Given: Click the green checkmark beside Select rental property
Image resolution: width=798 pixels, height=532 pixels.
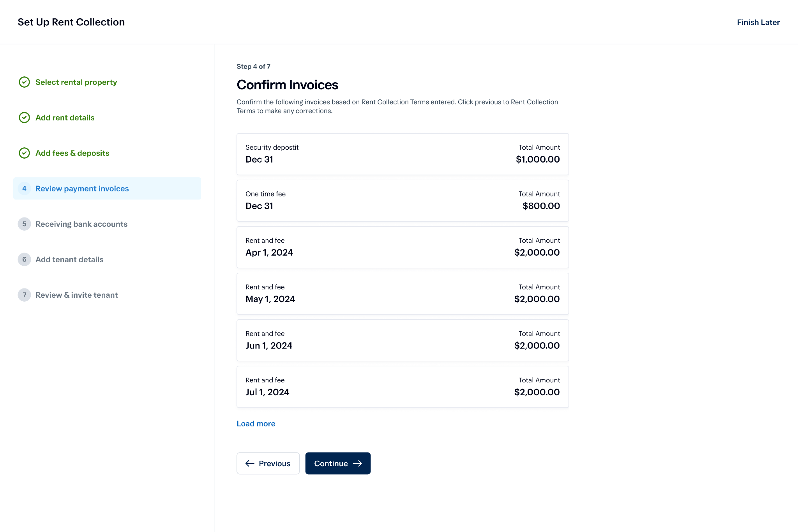Looking at the screenshot, I should [x=24, y=82].
